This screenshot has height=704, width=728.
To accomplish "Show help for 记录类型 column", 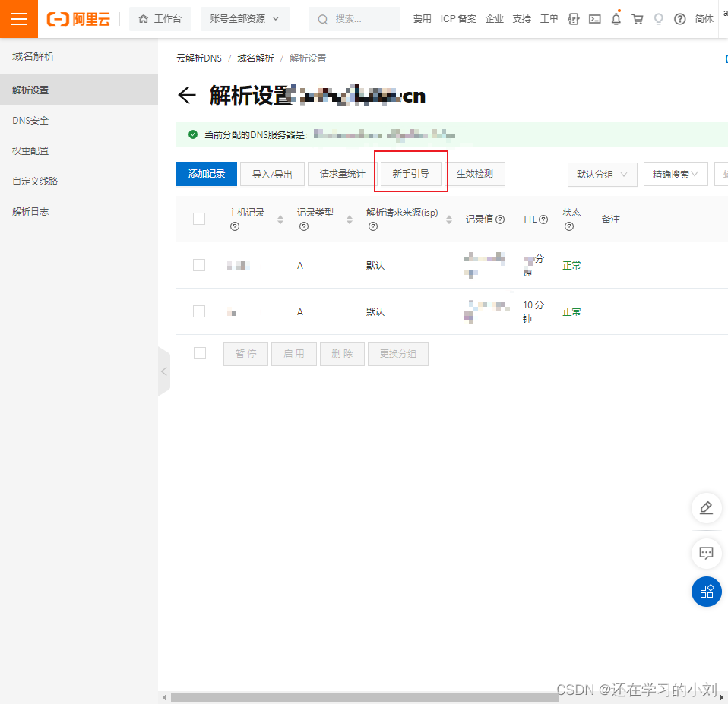I will click(x=304, y=226).
